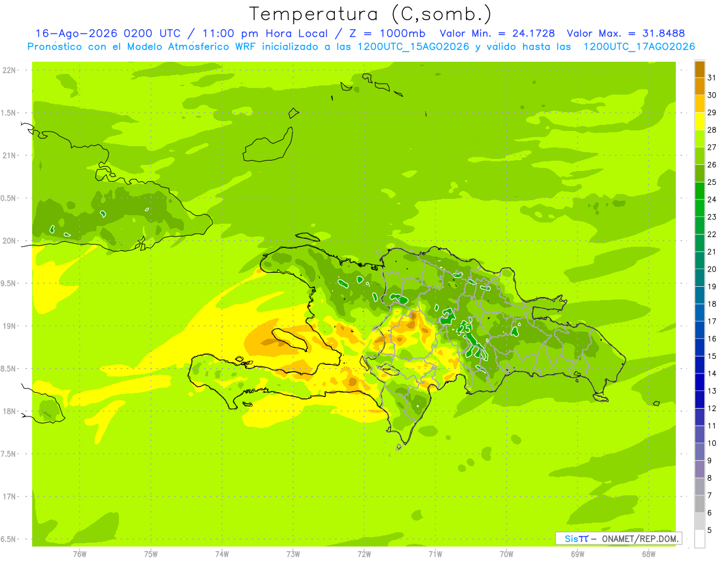This screenshot has height=562, width=728.
Task: Click the legend value '10'
Action: coord(712,443)
